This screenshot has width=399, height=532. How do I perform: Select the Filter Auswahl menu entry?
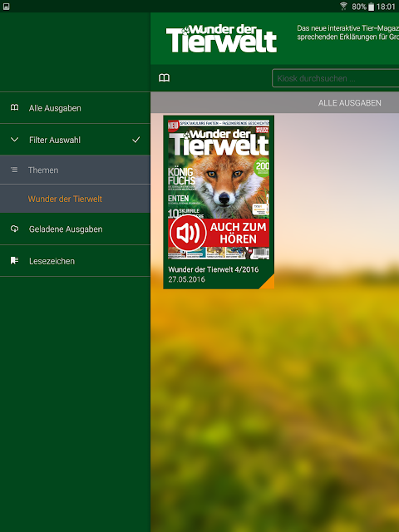pos(75,140)
